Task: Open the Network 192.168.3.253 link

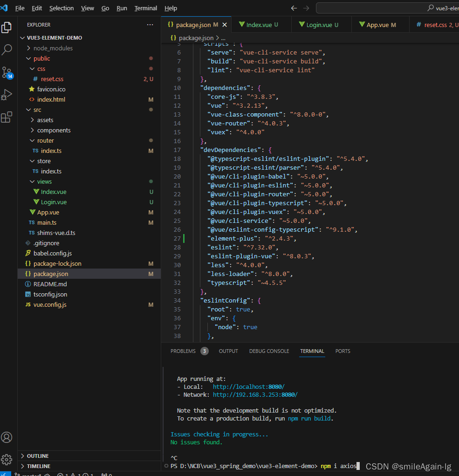Action: [x=255, y=395]
